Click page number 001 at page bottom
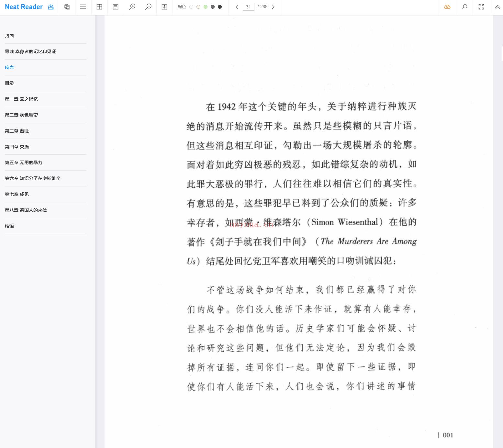The width and height of the screenshot is (503, 448). (448, 435)
